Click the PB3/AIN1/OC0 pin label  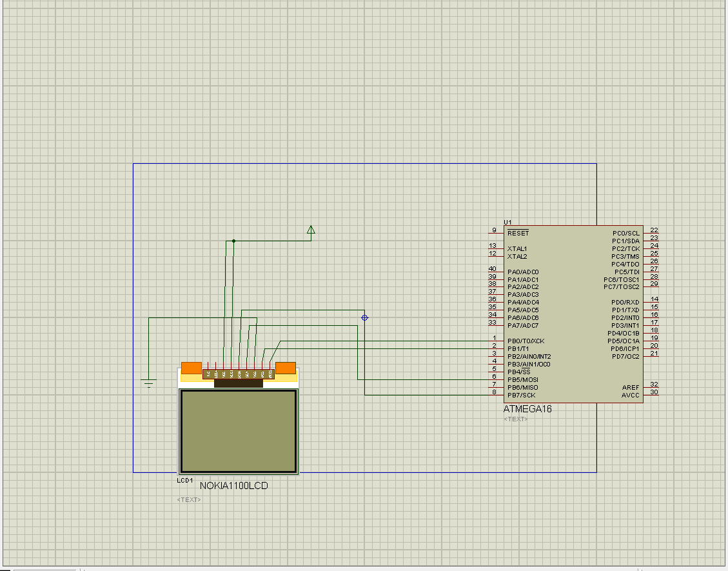pos(529,365)
